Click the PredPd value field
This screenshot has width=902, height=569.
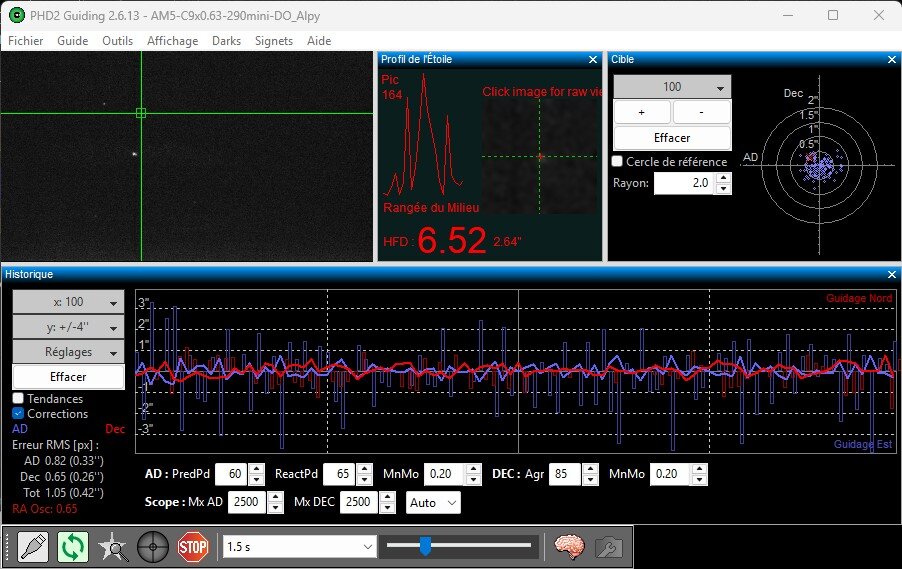tap(231, 474)
